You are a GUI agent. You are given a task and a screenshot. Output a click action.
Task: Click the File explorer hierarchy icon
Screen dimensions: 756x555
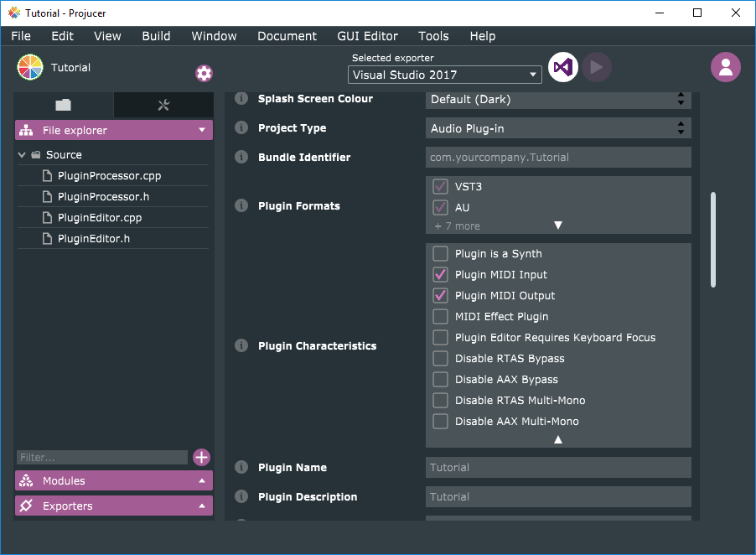(26, 130)
